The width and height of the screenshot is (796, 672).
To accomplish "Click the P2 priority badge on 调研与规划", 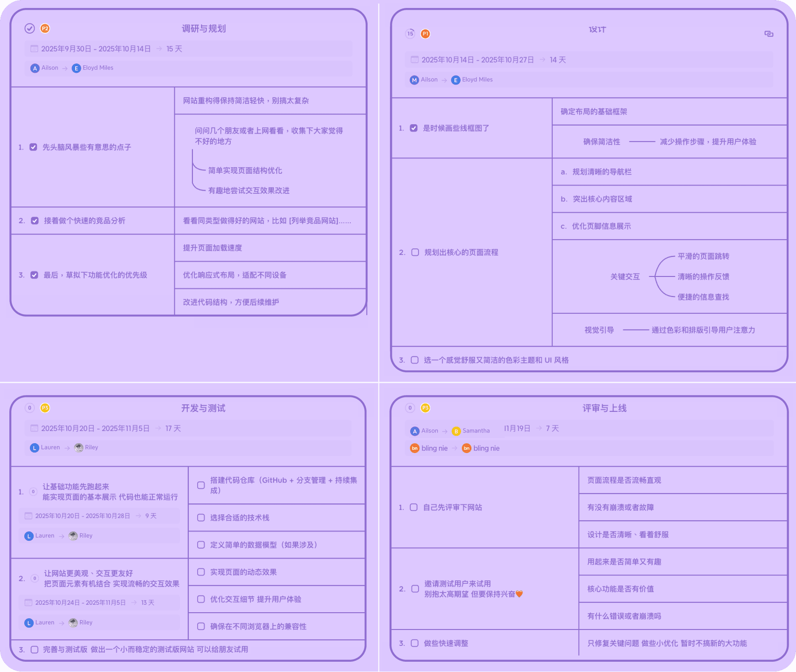I will [45, 28].
